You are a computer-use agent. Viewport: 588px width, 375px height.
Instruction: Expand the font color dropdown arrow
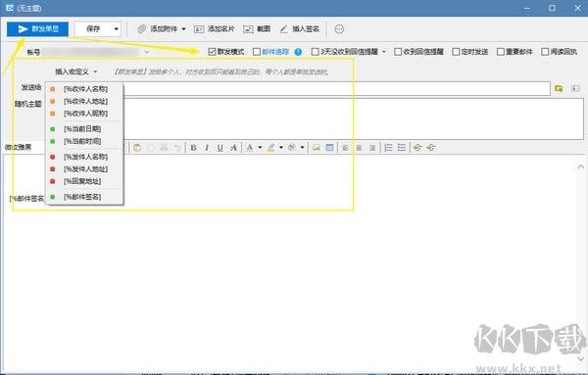click(x=260, y=148)
